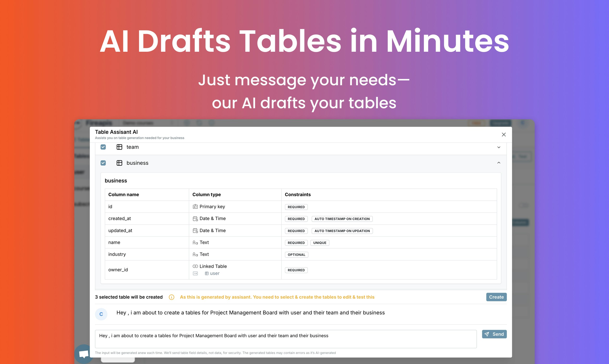Expand the team table details
The height and width of the screenshot is (364, 609).
click(499, 147)
